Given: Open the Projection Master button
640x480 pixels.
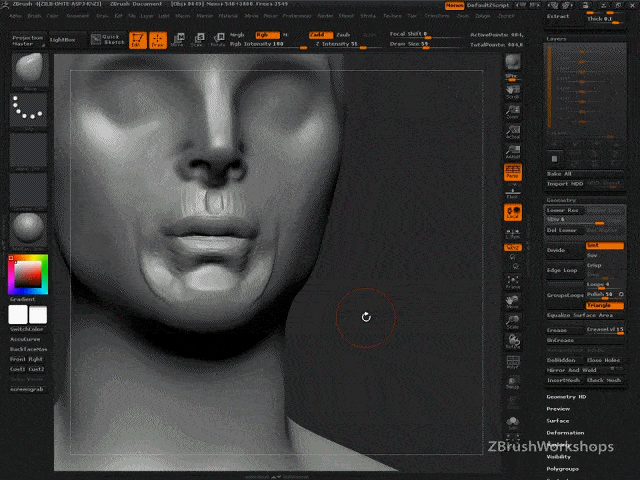Looking at the screenshot, I should point(28,40).
